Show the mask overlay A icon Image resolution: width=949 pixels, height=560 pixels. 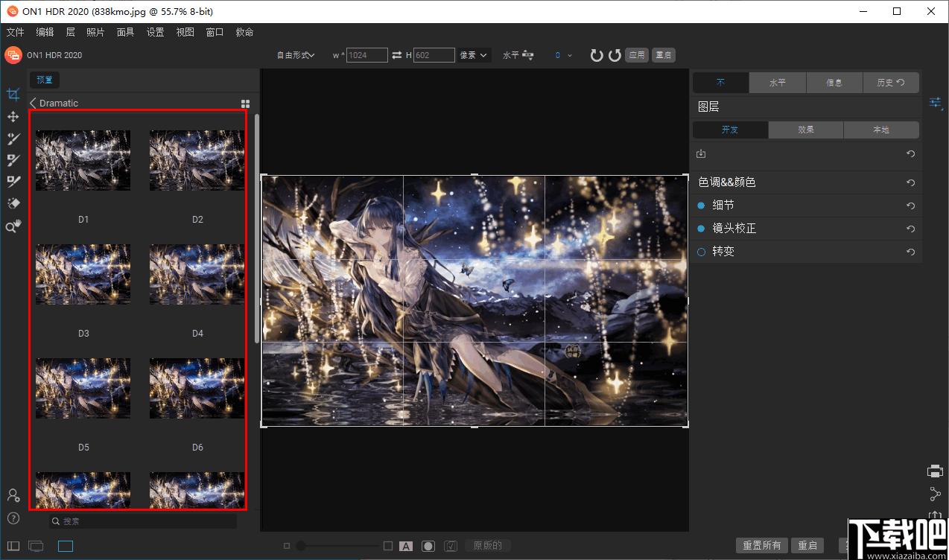406,546
